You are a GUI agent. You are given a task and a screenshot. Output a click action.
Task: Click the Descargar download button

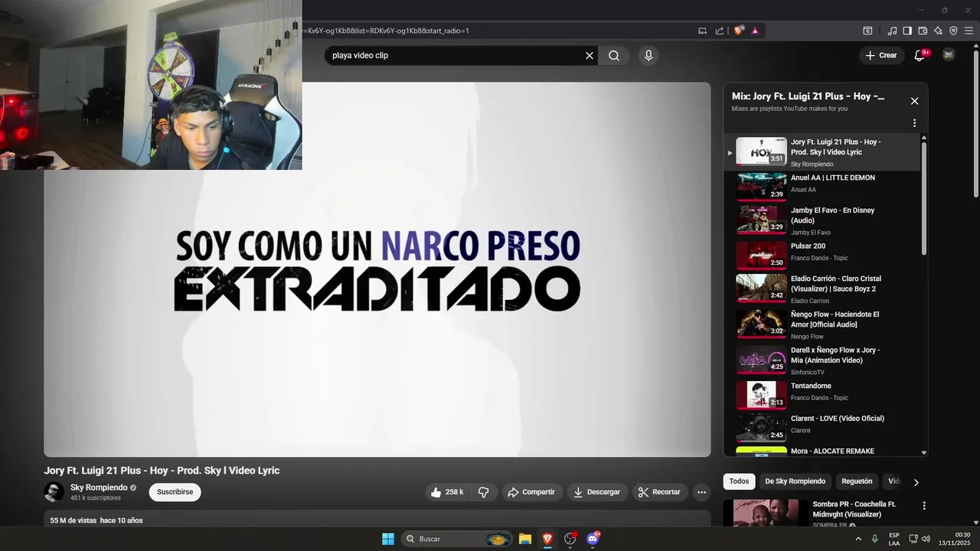(x=597, y=492)
